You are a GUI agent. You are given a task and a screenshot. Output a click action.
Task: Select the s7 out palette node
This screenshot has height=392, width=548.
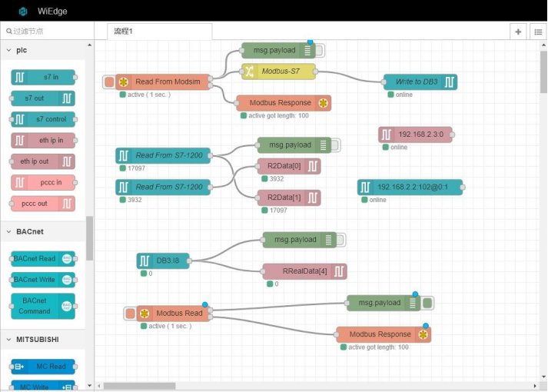[x=43, y=98]
